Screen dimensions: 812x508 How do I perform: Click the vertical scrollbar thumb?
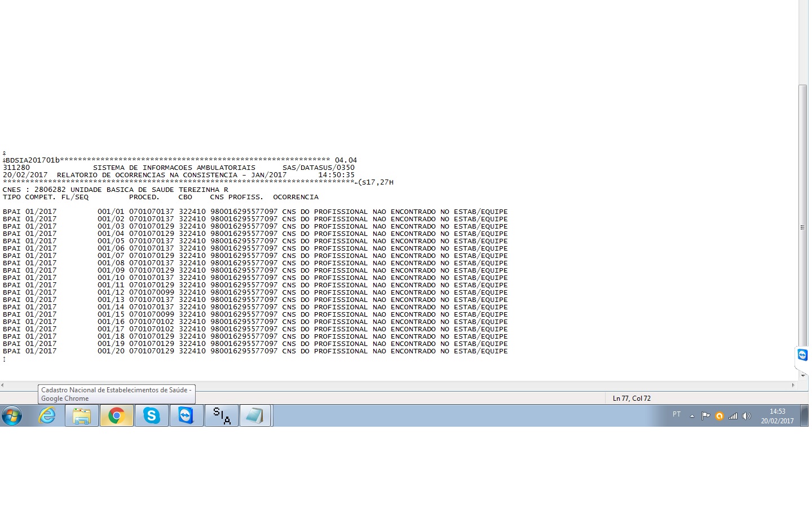pyautogui.click(x=802, y=226)
